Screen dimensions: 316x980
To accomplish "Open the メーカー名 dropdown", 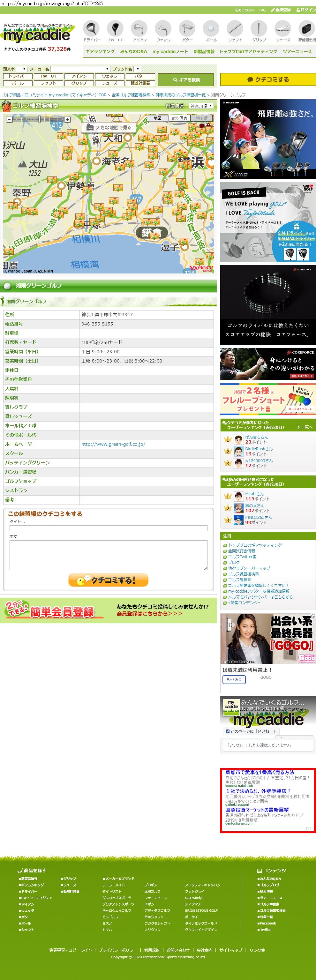I will coord(80,69).
